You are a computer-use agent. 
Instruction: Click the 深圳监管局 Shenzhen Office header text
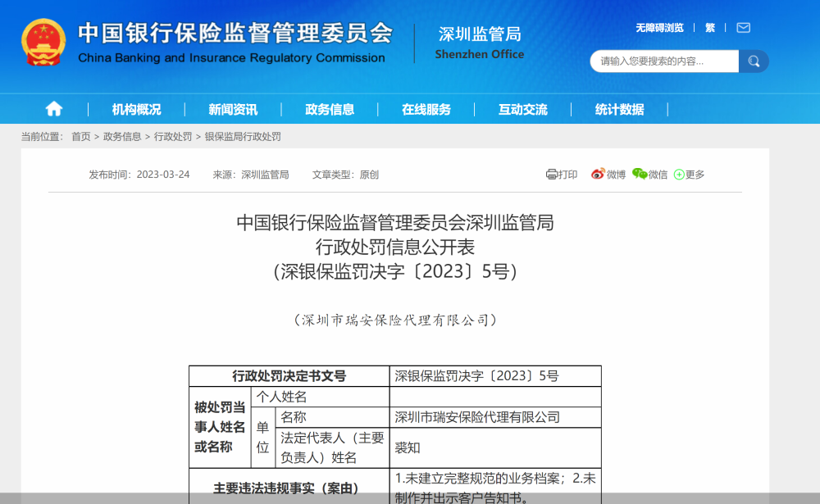coord(480,43)
